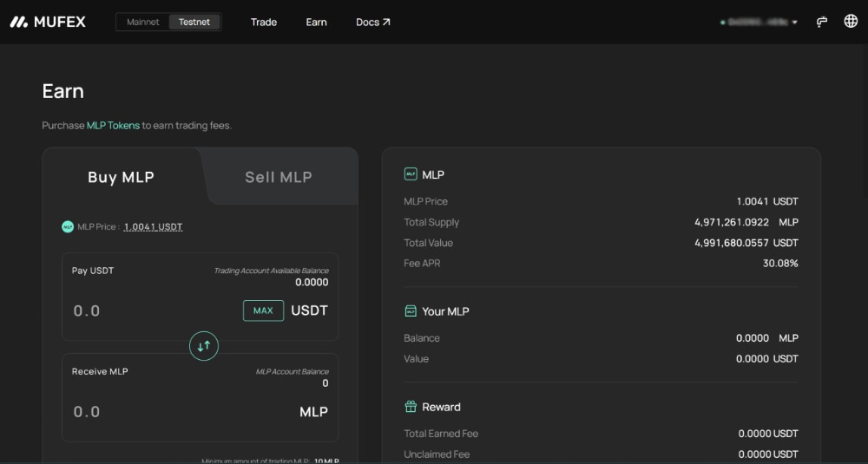Select the Buy MLP tab
The width and height of the screenshot is (868, 464).
click(122, 177)
